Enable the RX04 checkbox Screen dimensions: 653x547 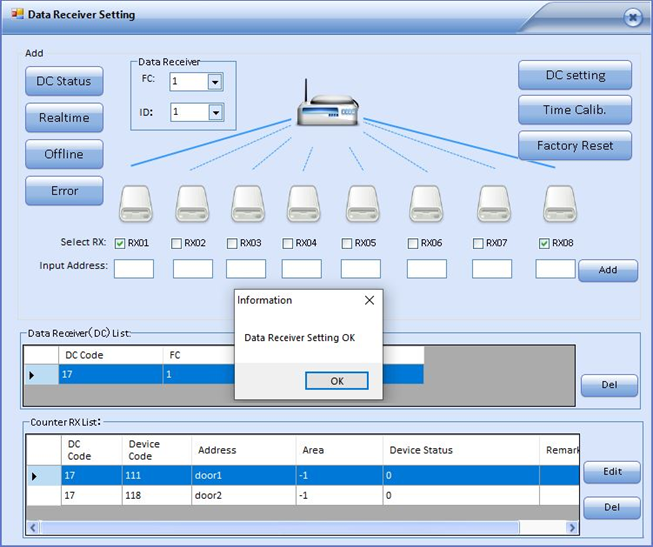click(x=288, y=243)
